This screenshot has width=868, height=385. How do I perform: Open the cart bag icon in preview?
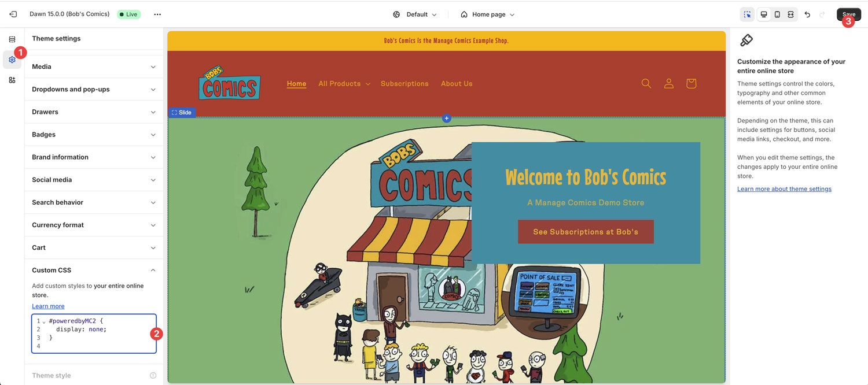[691, 84]
